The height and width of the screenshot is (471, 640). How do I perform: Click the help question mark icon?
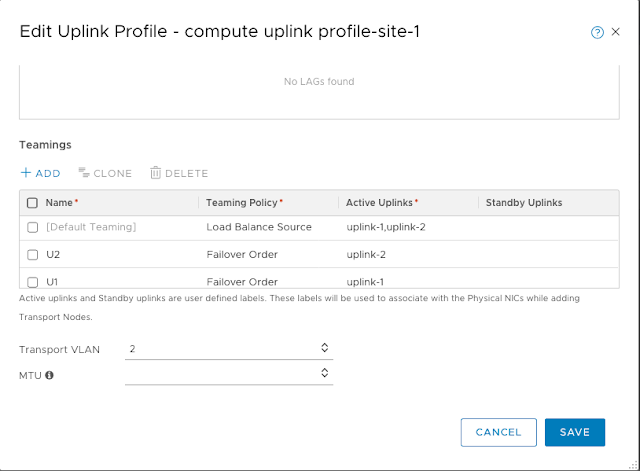[x=598, y=32]
